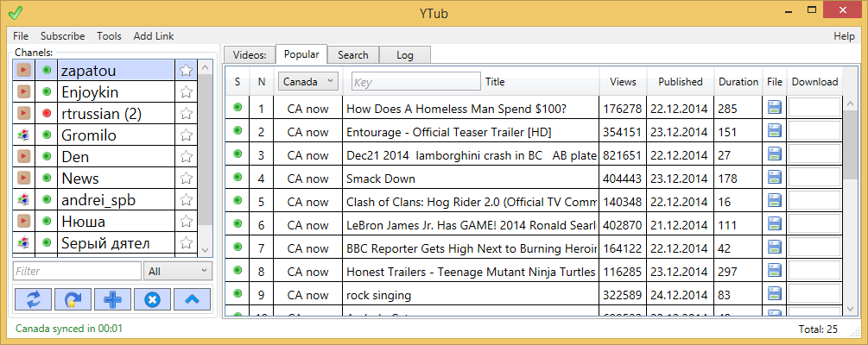Viewport: 868px width, 345px height.
Task: Switch to the Videos tab
Action: tap(250, 54)
